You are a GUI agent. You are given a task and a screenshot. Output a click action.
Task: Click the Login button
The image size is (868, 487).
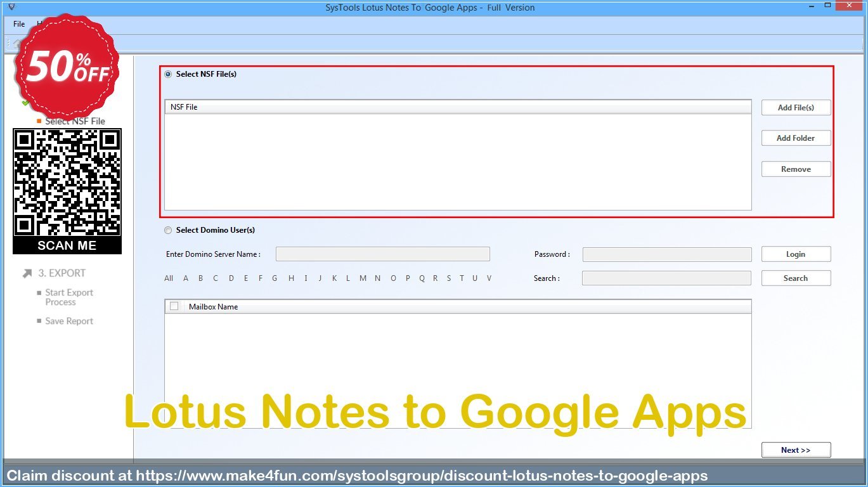tap(796, 254)
